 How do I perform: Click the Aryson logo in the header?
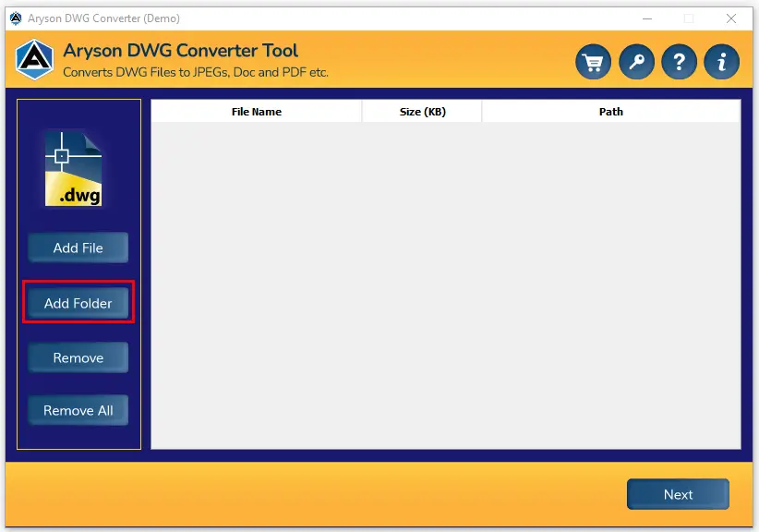(34, 60)
